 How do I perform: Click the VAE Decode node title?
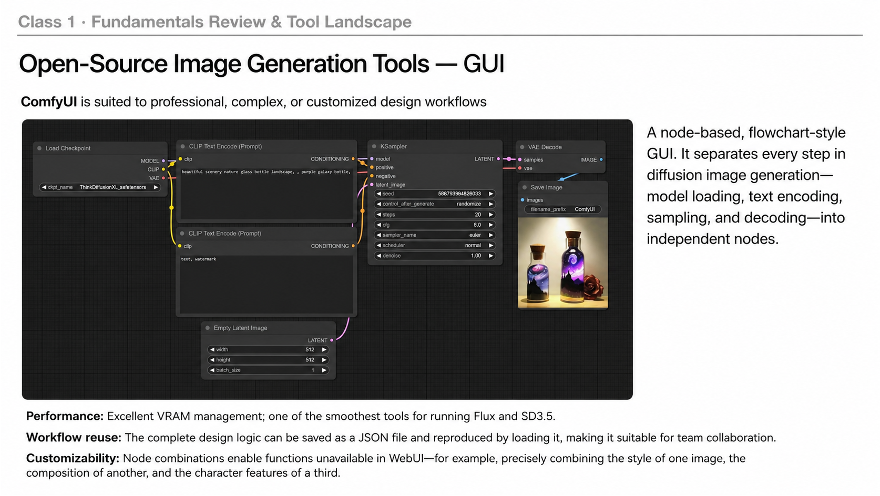[x=544, y=147]
